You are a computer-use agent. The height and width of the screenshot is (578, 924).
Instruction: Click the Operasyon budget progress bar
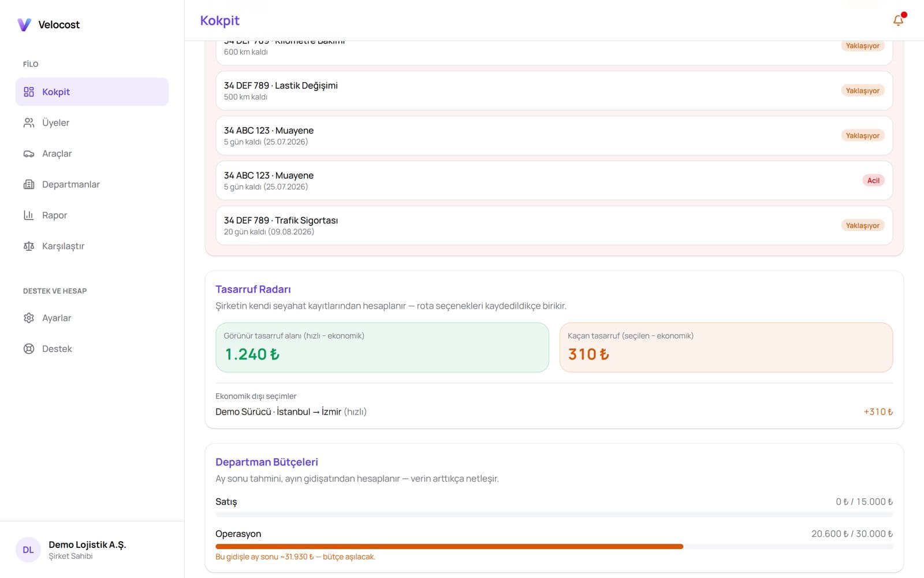(x=554, y=546)
